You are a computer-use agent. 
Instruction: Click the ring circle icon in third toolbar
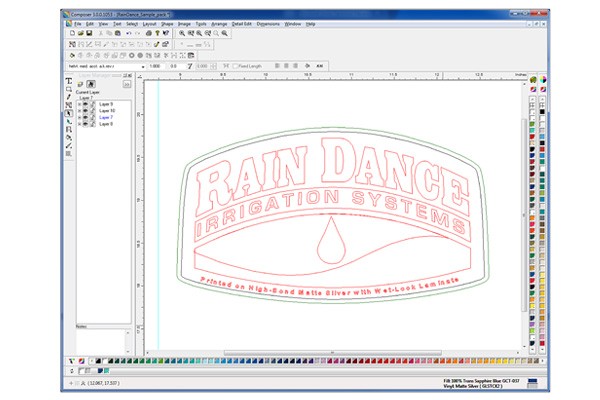(x=132, y=56)
